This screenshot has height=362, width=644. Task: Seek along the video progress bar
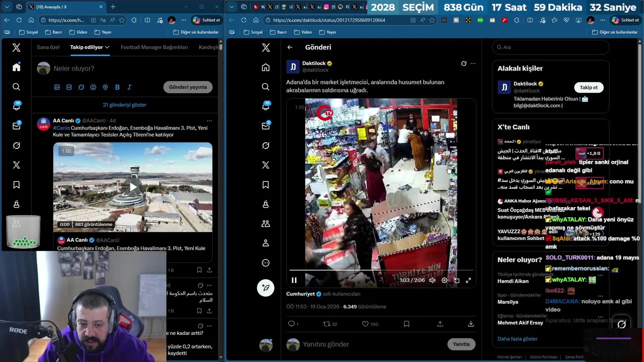[381, 270]
